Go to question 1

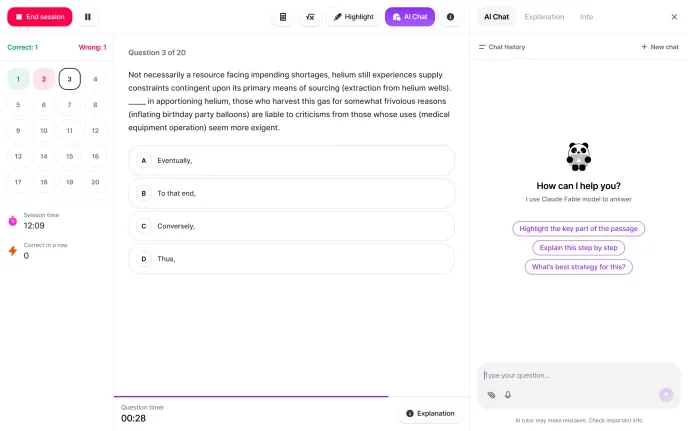pyautogui.click(x=18, y=79)
